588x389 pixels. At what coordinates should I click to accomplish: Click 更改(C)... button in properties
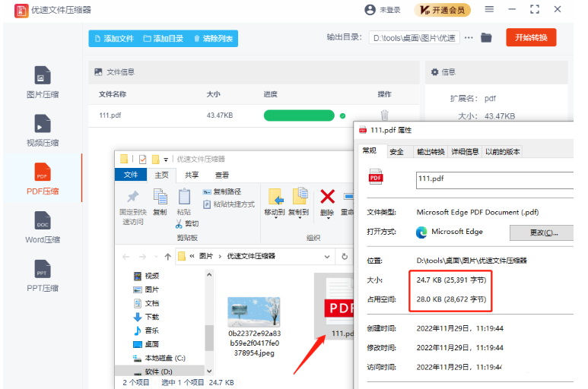click(542, 233)
